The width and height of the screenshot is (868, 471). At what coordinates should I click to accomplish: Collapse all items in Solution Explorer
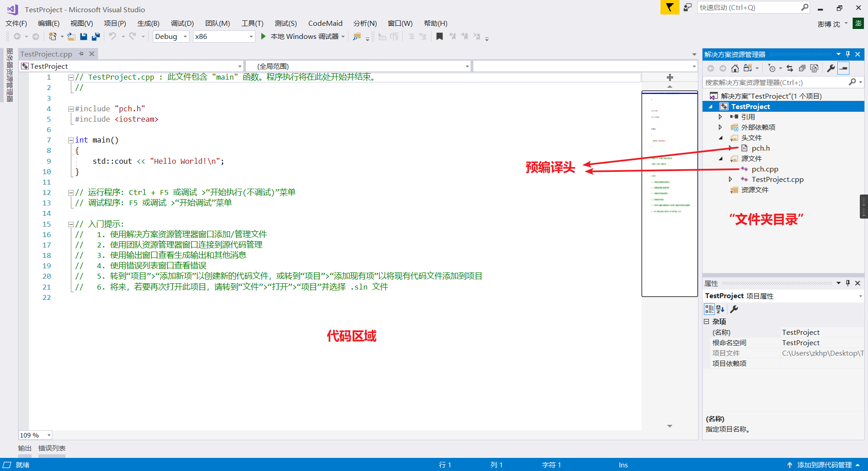tap(802, 68)
